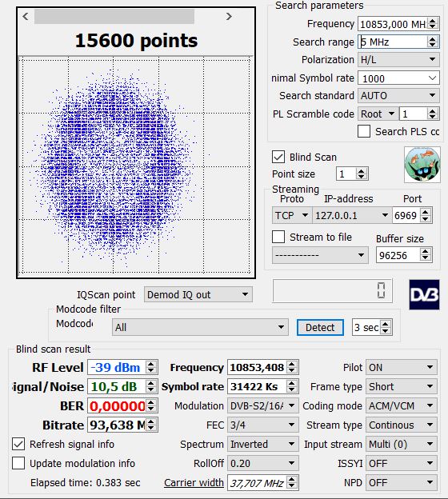
Task: Click the 3 sec detect time spinner
Action: point(386,327)
